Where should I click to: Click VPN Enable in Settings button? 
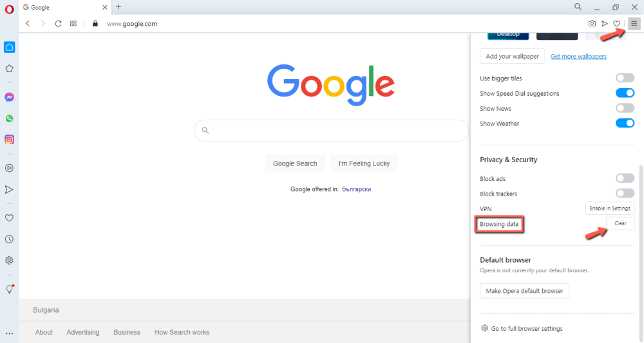[x=609, y=209]
